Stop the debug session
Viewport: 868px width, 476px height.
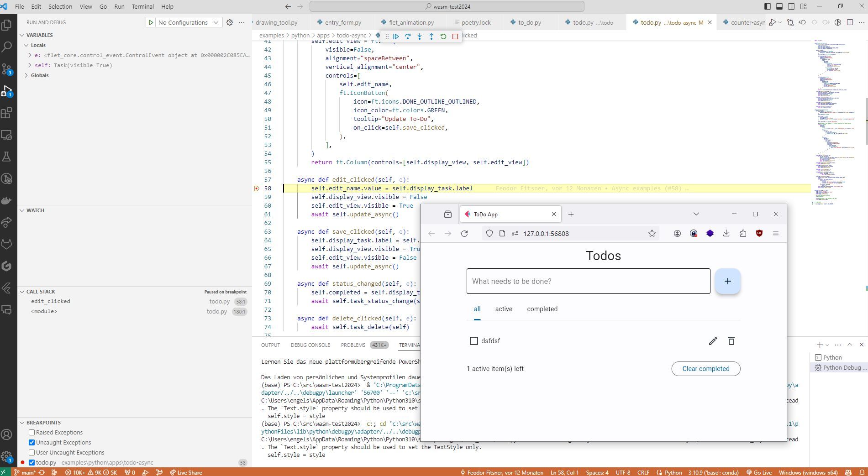pyautogui.click(x=455, y=36)
